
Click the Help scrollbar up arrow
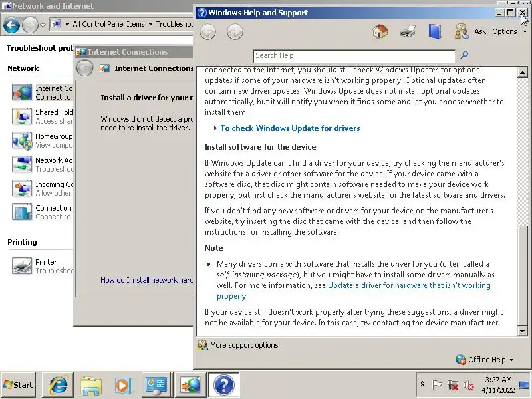[523, 72]
